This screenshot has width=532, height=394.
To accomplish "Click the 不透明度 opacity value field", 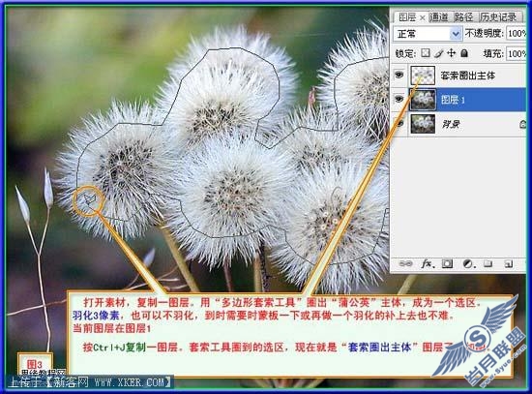I will coord(517,33).
